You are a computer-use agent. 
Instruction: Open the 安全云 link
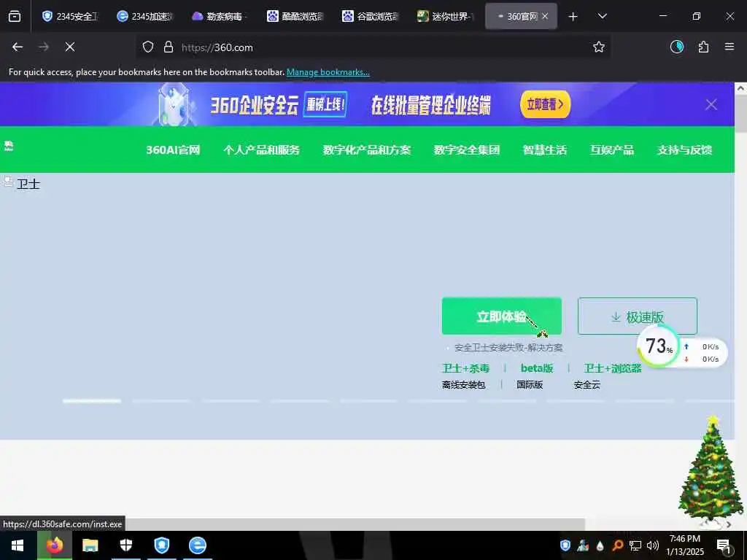(x=587, y=385)
